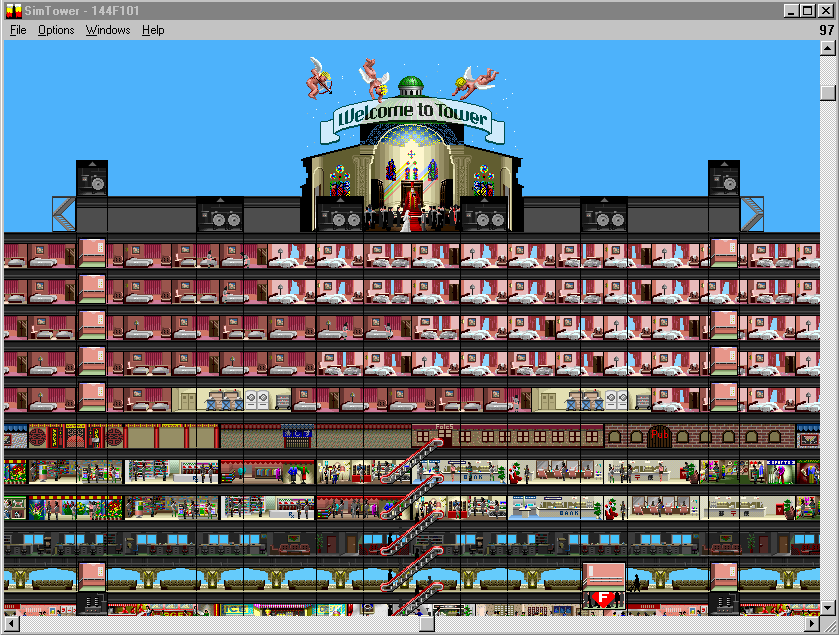Click the SimTower title bar icon
This screenshot has height=635, width=839.
click(x=13, y=10)
